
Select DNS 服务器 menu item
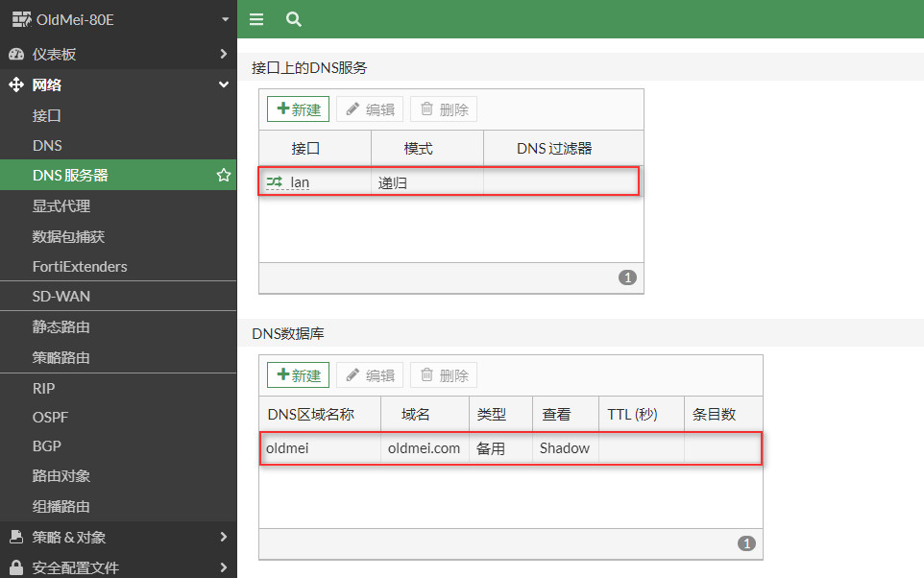click(118, 175)
